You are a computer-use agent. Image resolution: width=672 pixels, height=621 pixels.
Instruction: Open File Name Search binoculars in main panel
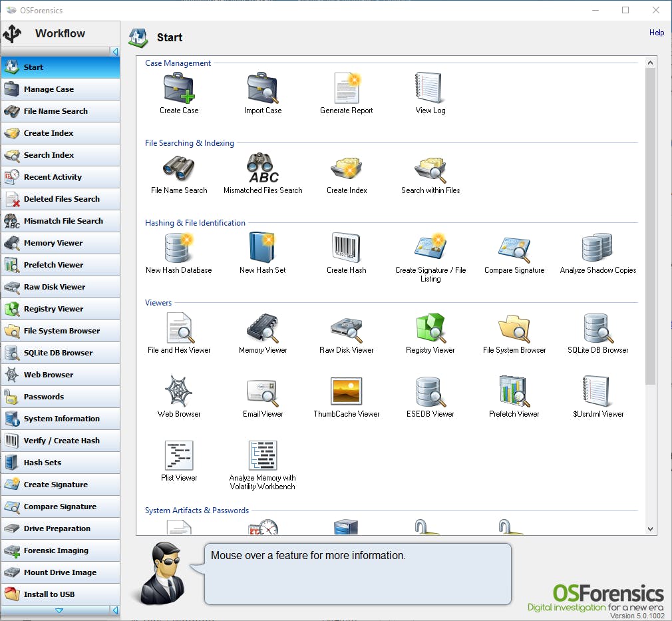click(179, 168)
